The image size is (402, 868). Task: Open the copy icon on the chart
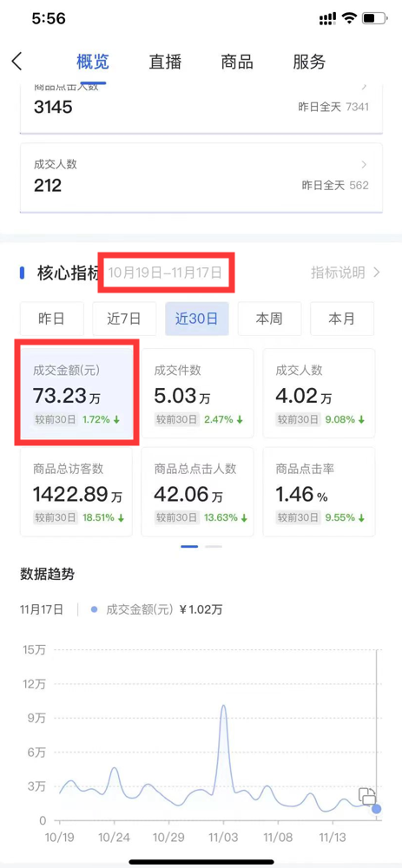coord(367,796)
